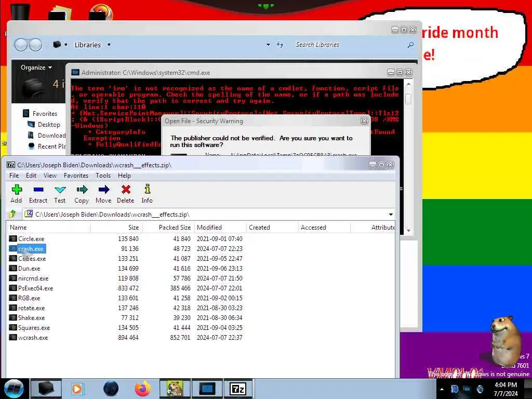The image size is (532, 399).
Task: Select the RGB.exe file icon
Action: (13, 298)
